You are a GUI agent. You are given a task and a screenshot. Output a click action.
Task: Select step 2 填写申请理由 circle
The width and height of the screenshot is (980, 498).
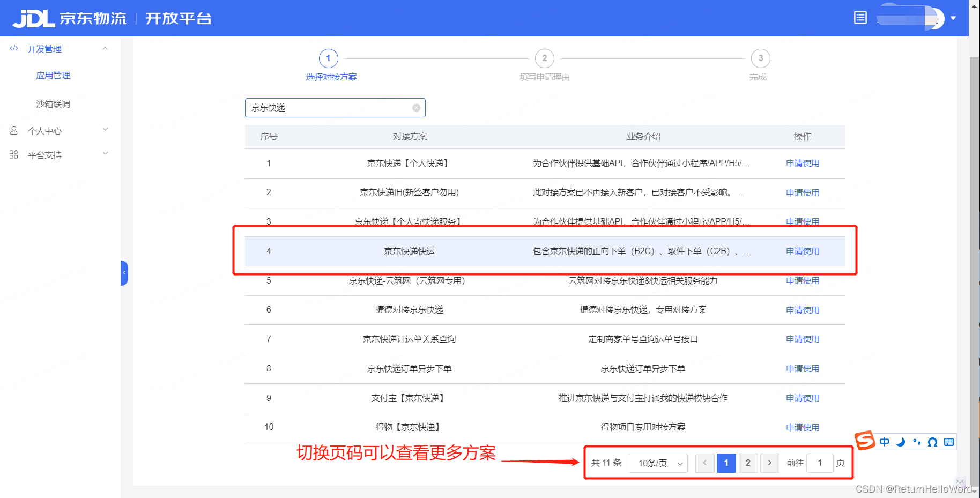click(545, 58)
